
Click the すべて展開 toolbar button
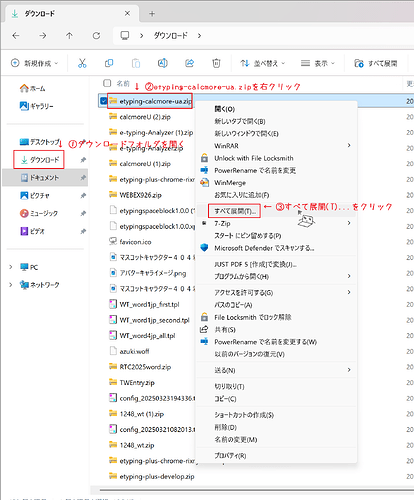(x=376, y=63)
